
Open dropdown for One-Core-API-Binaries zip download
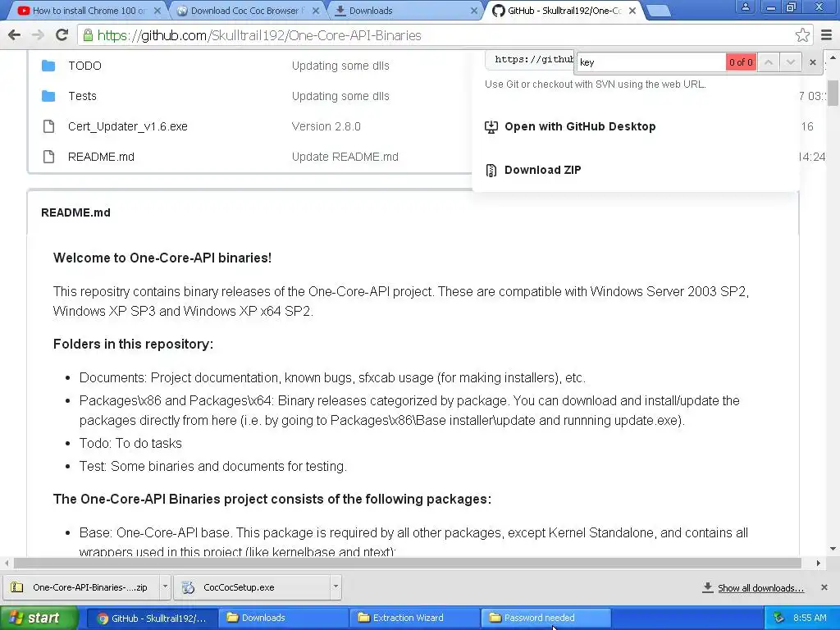pos(165,587)
